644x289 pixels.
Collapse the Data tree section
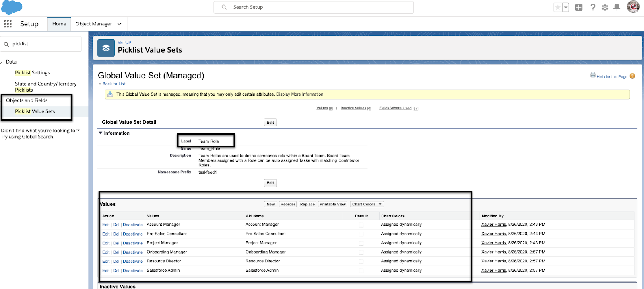2,62
